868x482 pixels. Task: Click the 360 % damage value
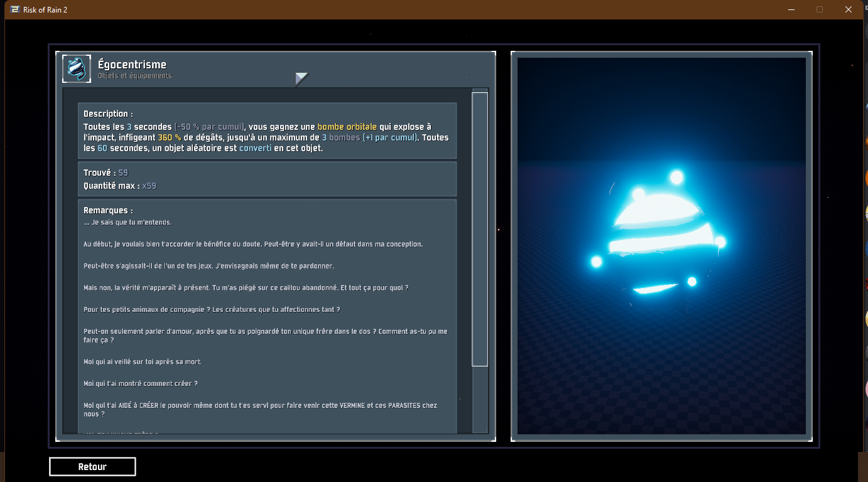[169, 137]
